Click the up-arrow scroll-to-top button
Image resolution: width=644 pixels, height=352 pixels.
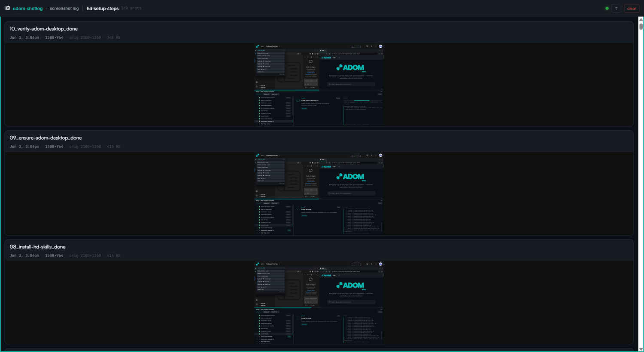(x=616, y=9)
